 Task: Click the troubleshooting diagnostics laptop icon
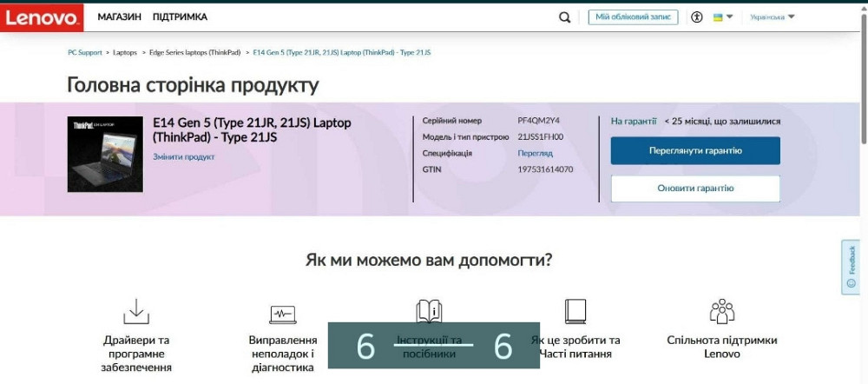tap(283, 314)
